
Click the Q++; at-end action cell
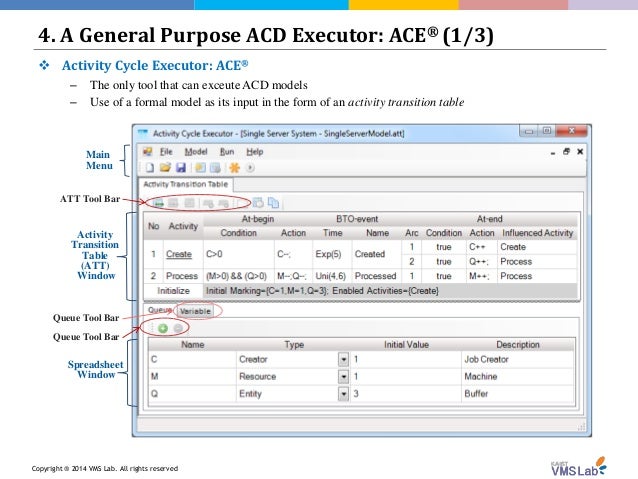(482, 262)
